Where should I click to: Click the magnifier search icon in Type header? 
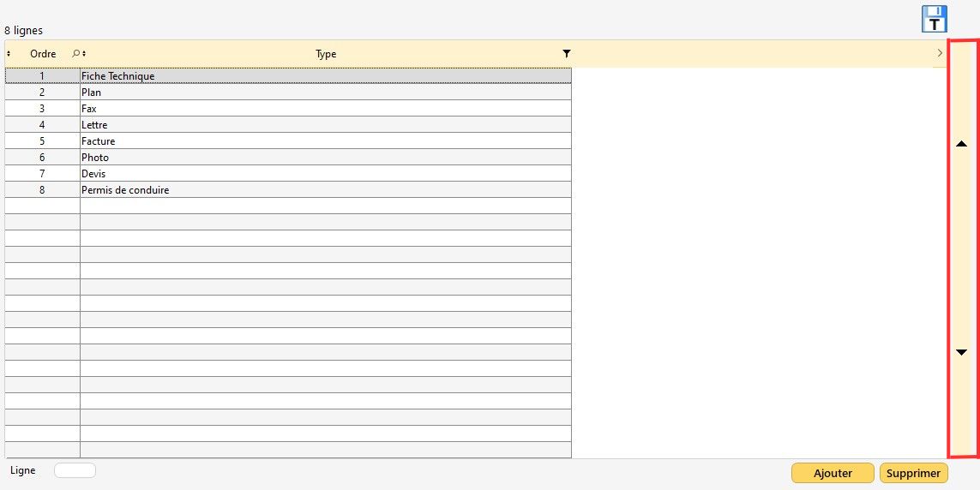(76, 54)
